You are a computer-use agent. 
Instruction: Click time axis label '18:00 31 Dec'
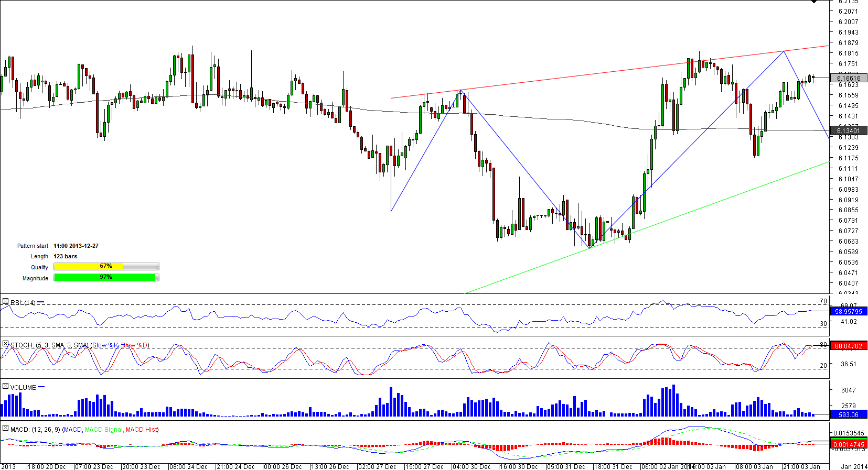pos(613,466)
